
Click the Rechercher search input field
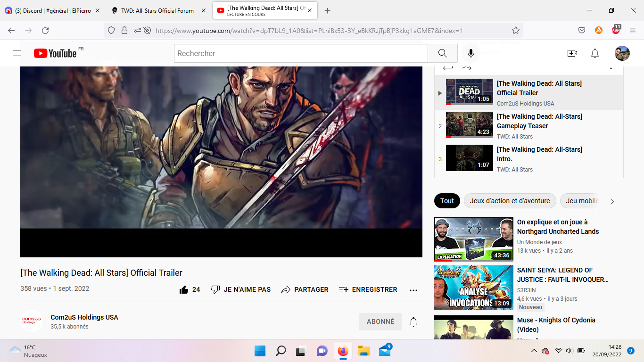pos(301,53)
